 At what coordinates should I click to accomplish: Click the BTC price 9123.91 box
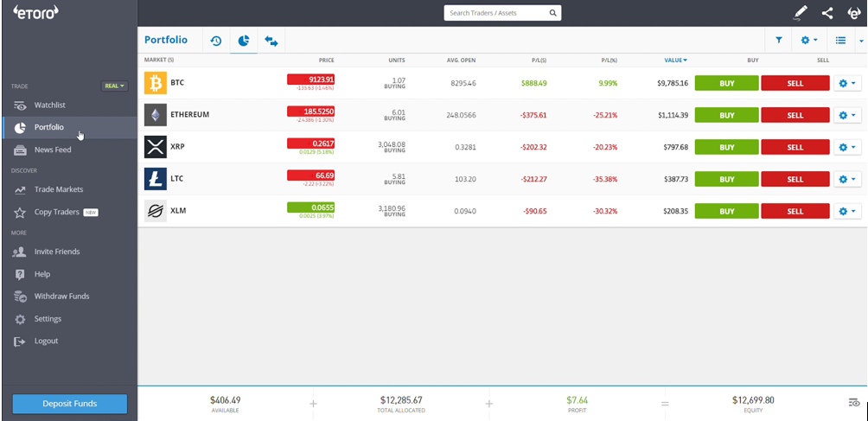click(310, 80)
